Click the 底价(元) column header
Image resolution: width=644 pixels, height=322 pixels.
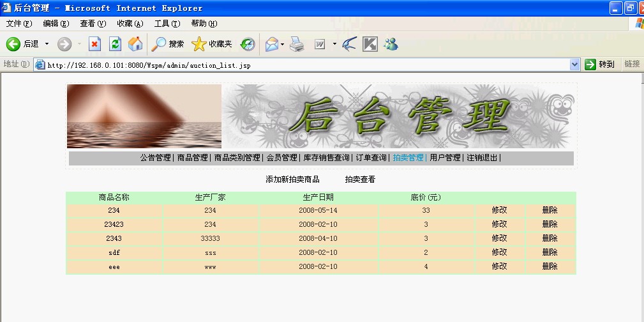426,197
